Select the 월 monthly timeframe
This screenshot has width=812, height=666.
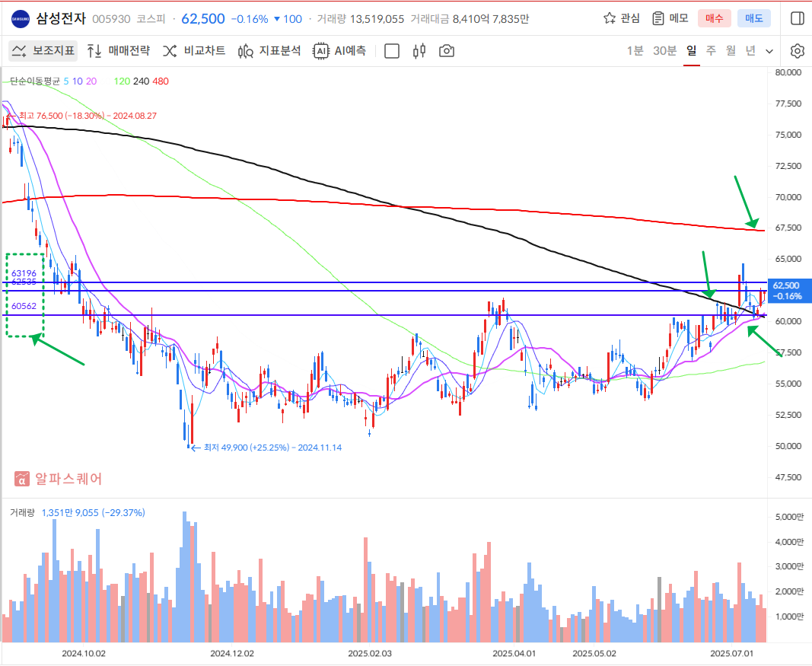pyautogui.click(x=731, y=51)
